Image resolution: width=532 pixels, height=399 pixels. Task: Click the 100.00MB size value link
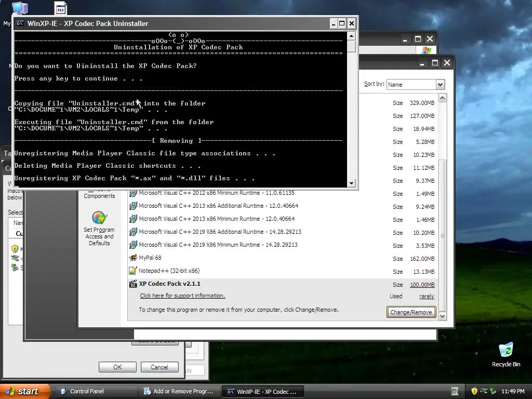click(422, 285)
